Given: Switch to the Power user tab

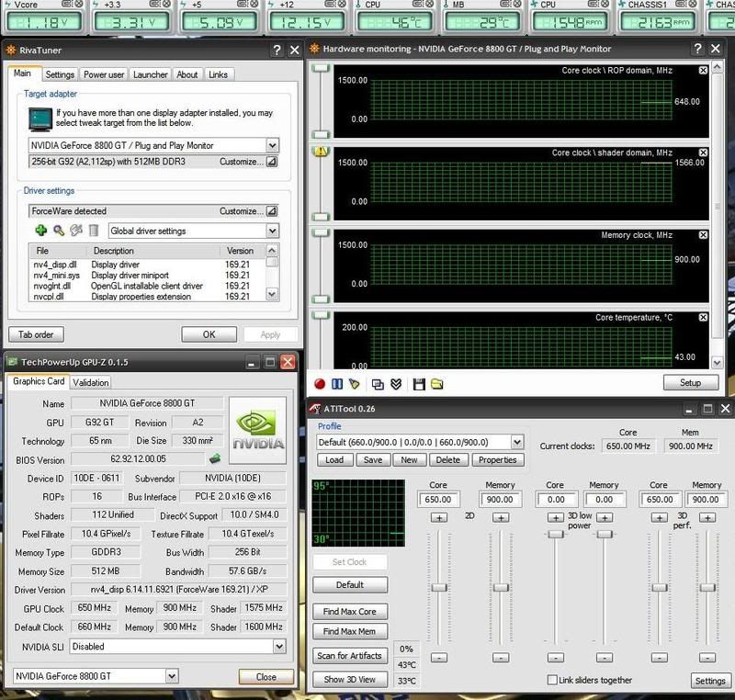Looking at the screenshot, I should pyautogui.click(x=103, y=74).
